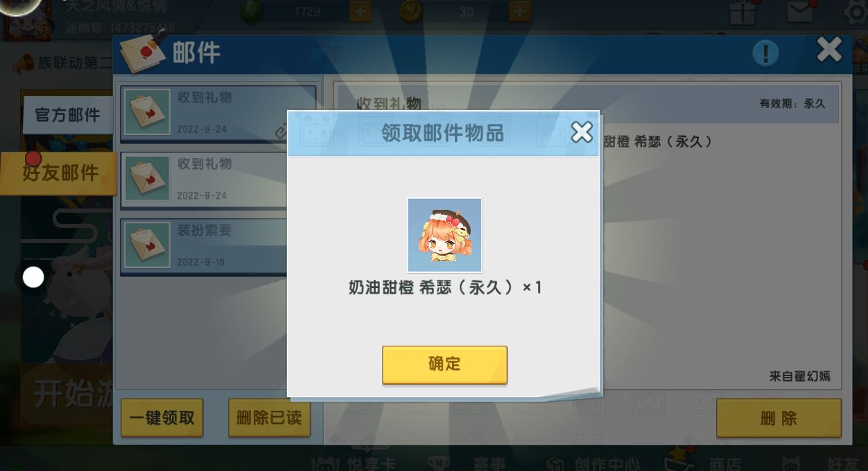
Task: Select the first 收到礼物 mail envelope icon
Action: click(147, 112)
